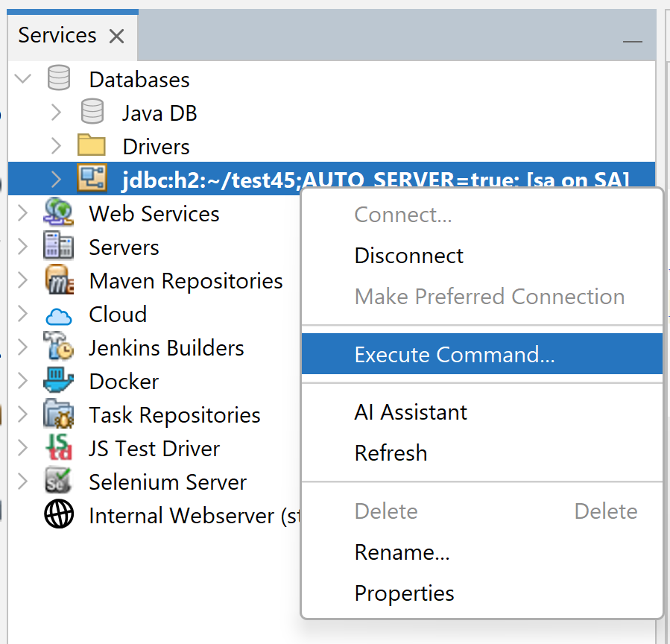Click the Maven Repositories icon
The height and width of the screenshot is (644, 670).
coord(58,280)
